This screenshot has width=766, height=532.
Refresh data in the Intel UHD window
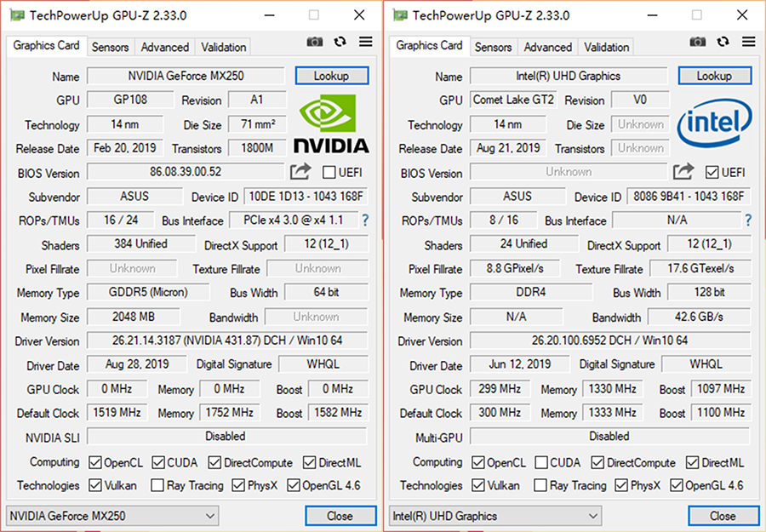pos(723,42)
